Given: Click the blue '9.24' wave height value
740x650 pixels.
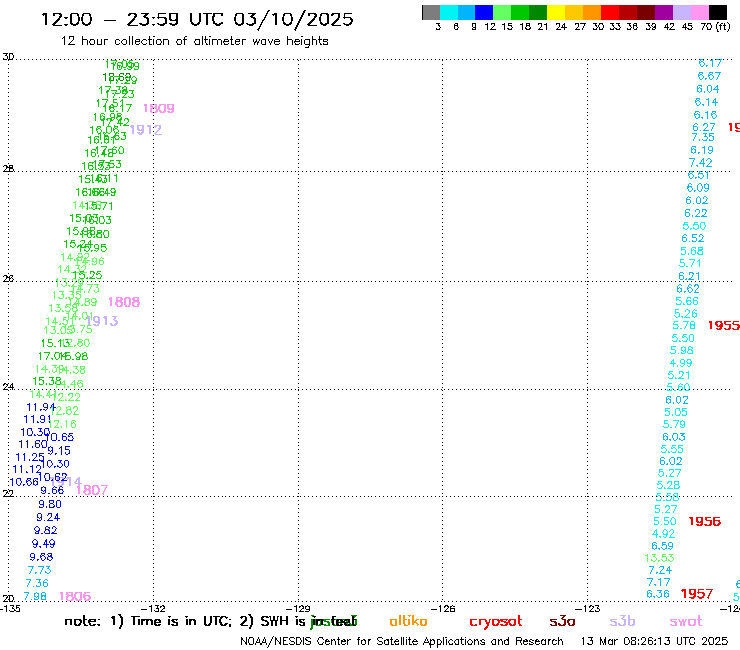Looking at the screenshot, I should pos(48,517).
